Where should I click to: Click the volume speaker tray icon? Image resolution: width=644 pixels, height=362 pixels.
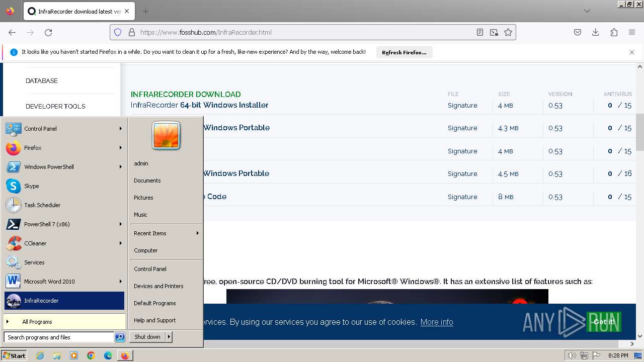572,355
